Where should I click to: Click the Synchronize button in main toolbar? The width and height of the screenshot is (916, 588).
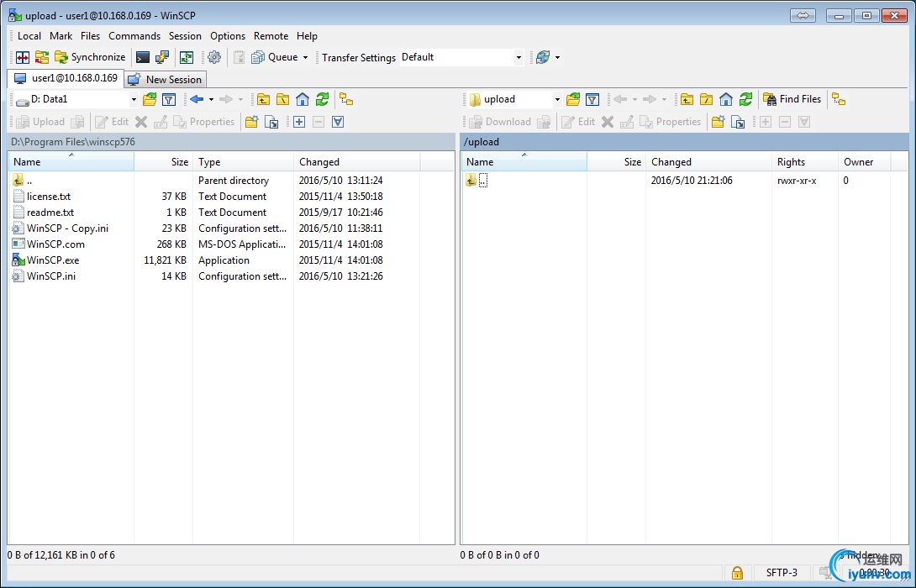tap(90, 57)
